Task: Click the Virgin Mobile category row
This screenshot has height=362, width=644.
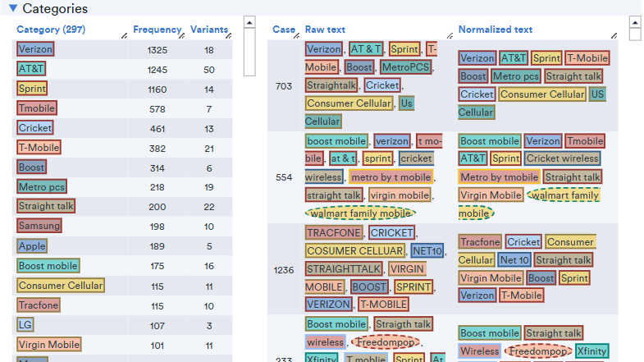Action: pyautogui.click(x=49, y=345)
